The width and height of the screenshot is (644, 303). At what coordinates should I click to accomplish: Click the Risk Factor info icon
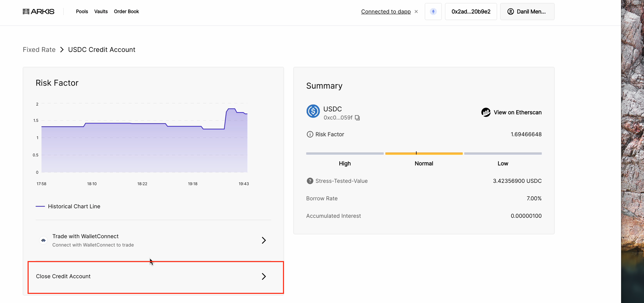[x=310, y=134]
